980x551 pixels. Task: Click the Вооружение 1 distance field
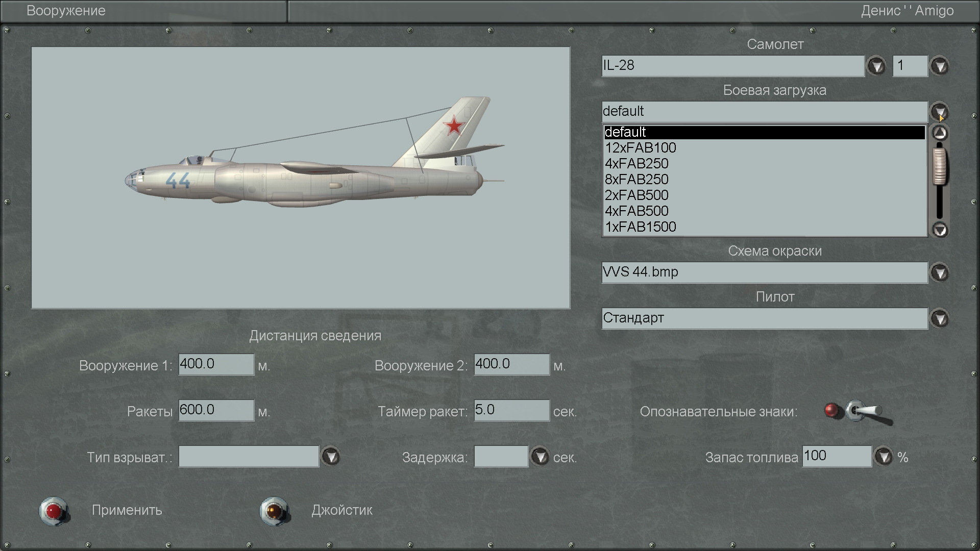point(216,365)
